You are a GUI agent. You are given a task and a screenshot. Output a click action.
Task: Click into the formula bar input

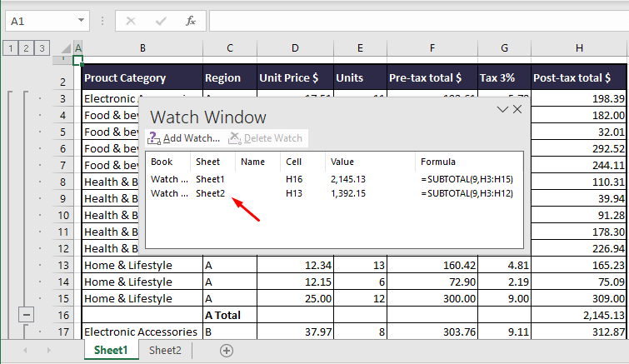pyautogui.click(x=419, y=21)
